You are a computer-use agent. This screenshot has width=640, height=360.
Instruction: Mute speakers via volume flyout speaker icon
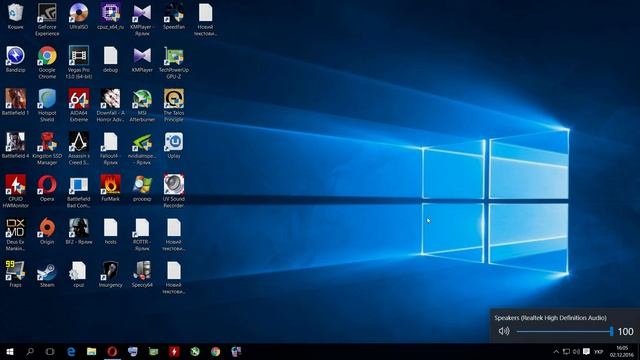click(504, 331)
